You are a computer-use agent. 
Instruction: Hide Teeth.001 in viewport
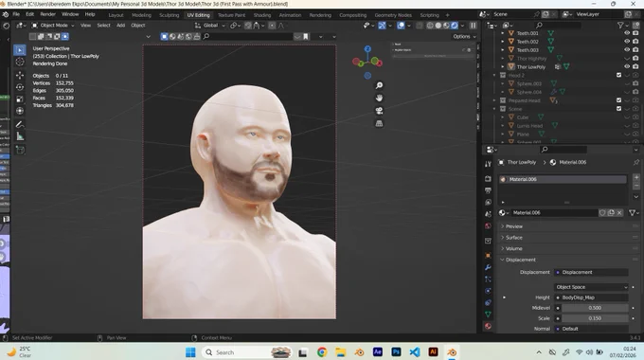[627, 33]
